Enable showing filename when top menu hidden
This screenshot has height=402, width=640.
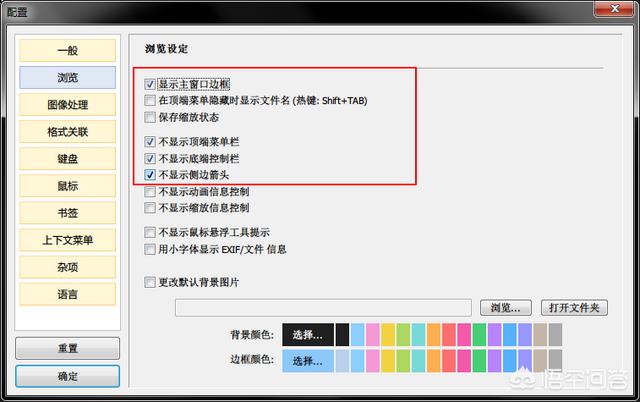coord(150,100)
